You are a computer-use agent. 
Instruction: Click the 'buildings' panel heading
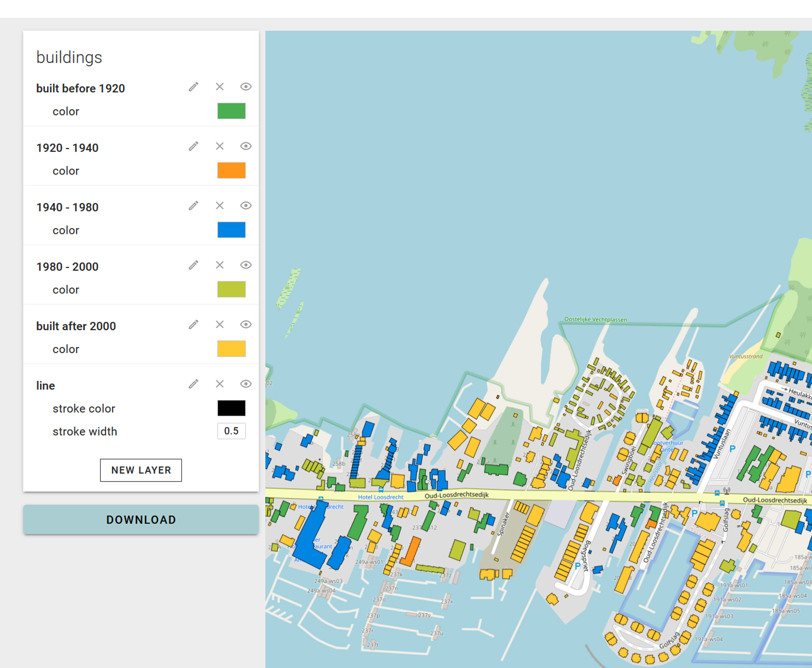point(69,57)
